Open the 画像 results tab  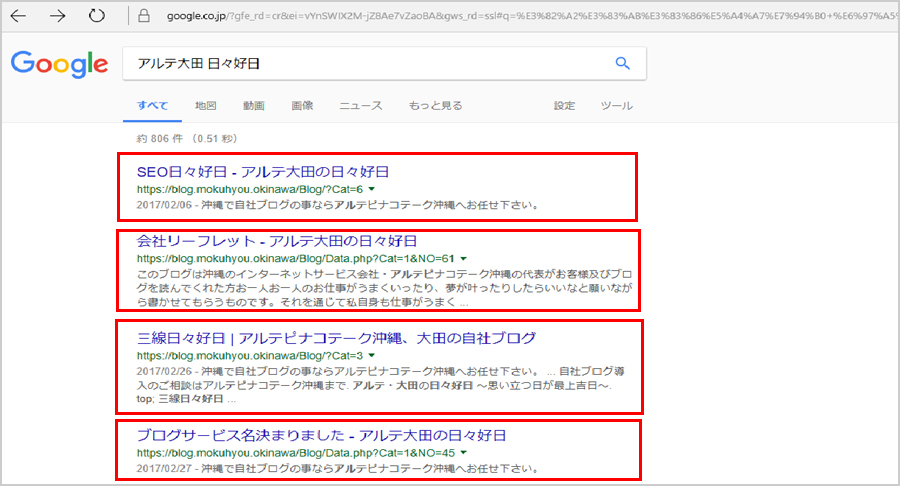coord(302,105)
